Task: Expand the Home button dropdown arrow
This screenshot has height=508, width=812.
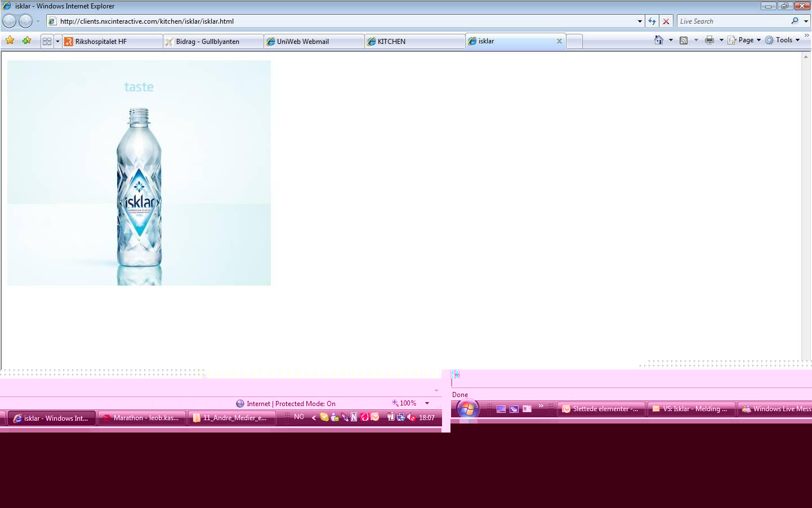Action: click(x=671, y=40)
